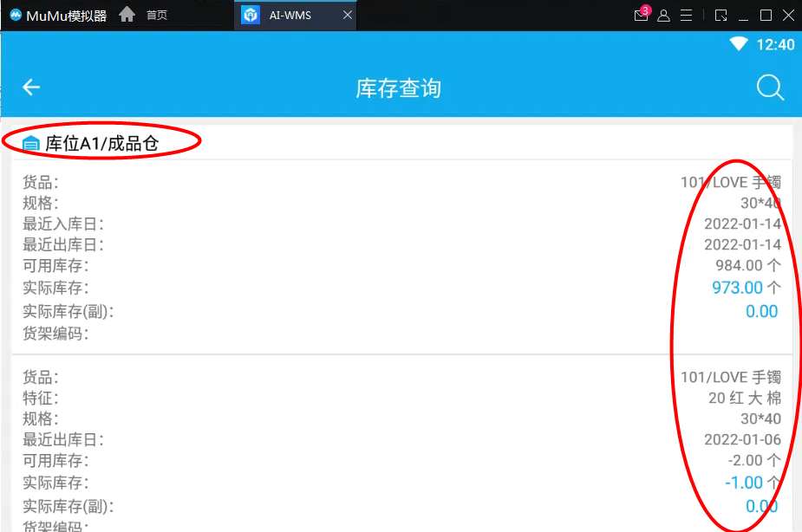Screen dimensions: 802x532
Task: Open the user account icon
Action: click(663, 16)
